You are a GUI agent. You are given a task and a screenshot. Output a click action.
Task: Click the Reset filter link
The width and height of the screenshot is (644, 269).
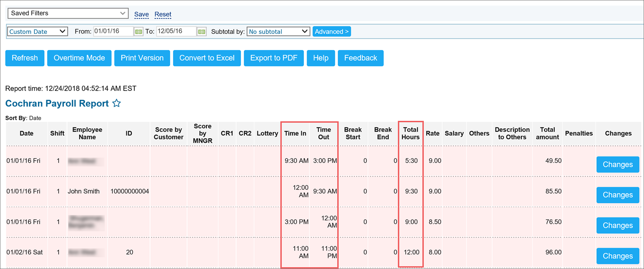tap(163, 14)
